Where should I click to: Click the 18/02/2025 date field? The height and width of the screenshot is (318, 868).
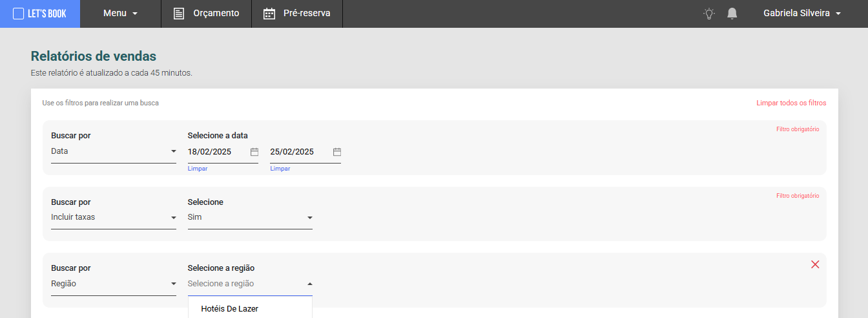[x=218, y=152]
